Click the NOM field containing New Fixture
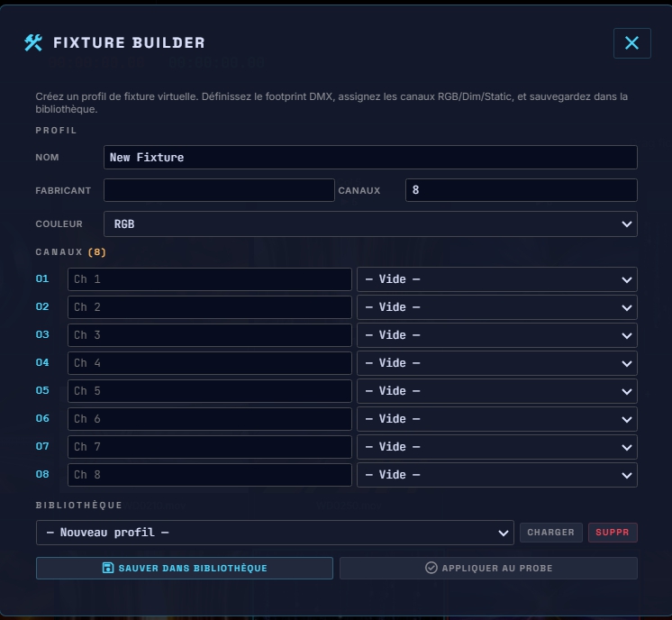 point(370,157)
